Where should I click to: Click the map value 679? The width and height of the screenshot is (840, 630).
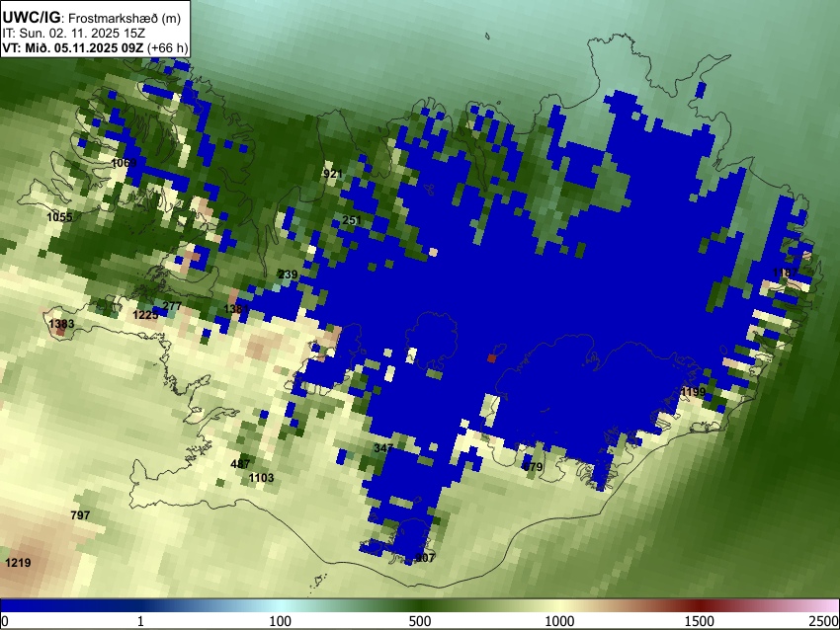click(533, 467)
